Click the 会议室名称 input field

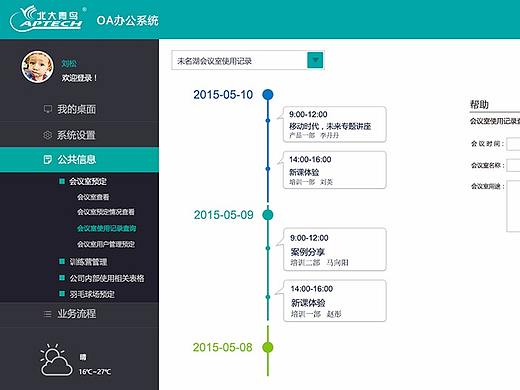click(513, 165)
